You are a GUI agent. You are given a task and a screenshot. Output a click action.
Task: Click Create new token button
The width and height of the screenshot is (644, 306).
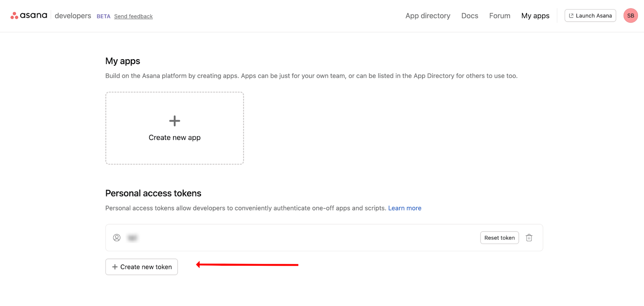click(142, 267)
